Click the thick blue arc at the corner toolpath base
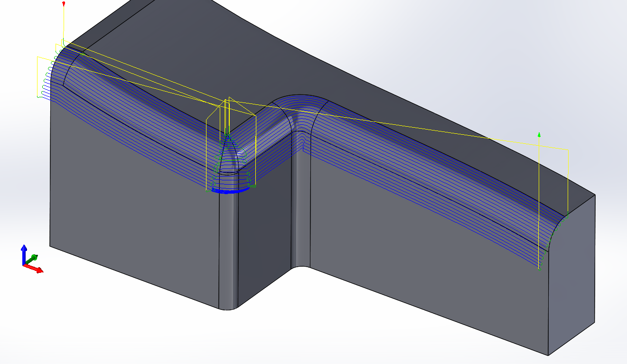627x364 pixels. coord(230,191)
